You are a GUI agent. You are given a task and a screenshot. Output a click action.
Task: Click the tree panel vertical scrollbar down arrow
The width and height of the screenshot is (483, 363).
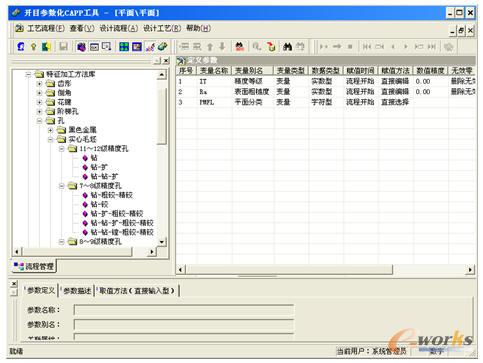pyautogui.click(x=162, y=242)
